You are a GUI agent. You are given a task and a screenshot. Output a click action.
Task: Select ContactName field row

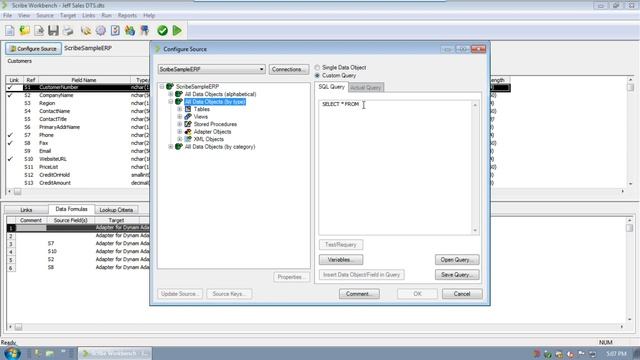pos(78,111)
